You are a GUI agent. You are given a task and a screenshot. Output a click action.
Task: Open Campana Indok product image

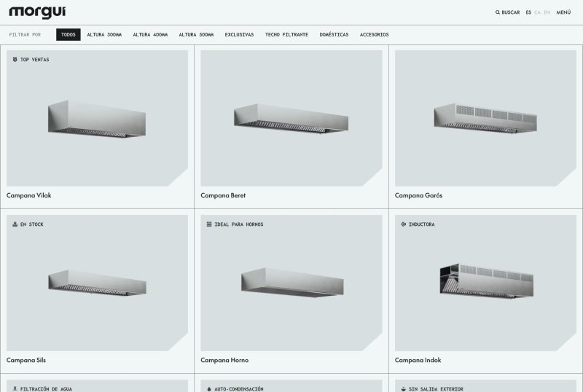(x=485, y=283)
